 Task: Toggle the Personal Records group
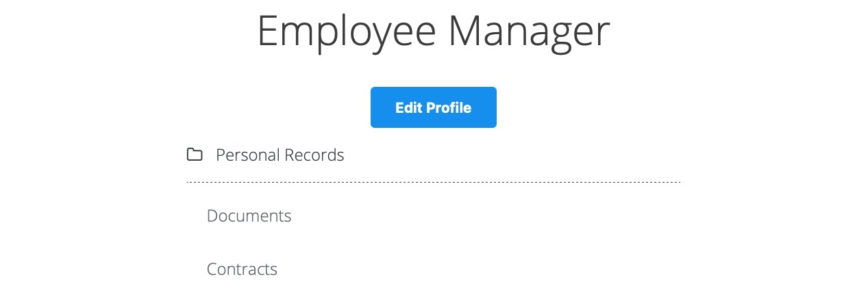280,155
